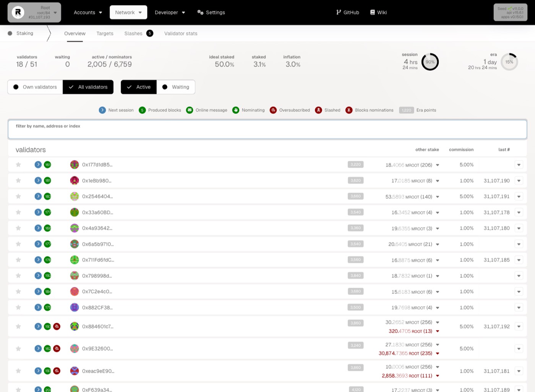Switch to the Targets tab
This screenshot has width=535, height=392.
[x=105, y=34]
